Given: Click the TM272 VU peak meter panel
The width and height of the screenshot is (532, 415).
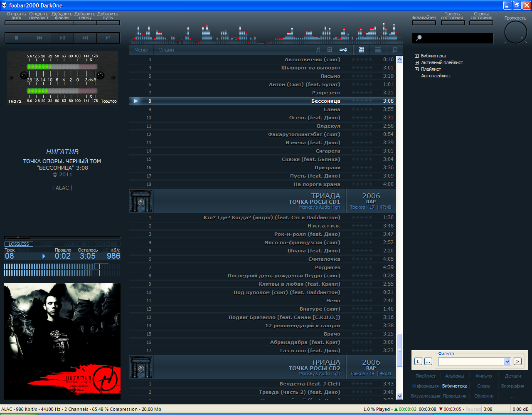Looking at the screenshot, I should pos(62,77).
